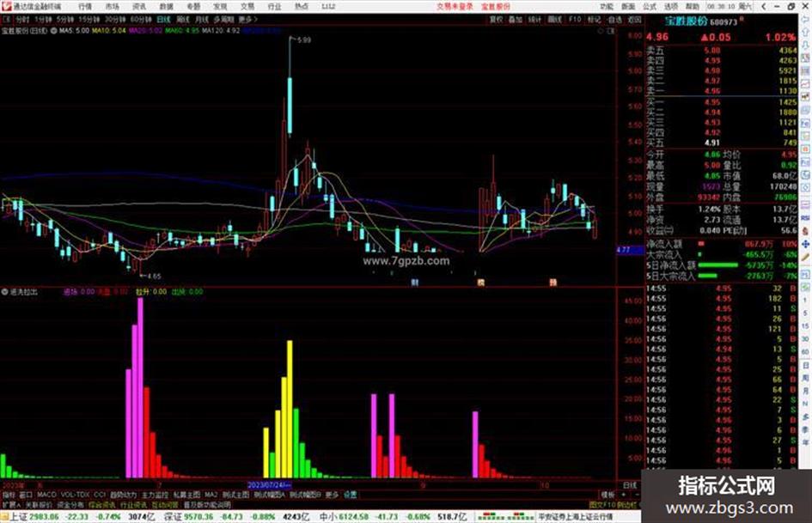Switch to 60分钟 period
This screenshot has width=812, height=523.
pos(140,19)
